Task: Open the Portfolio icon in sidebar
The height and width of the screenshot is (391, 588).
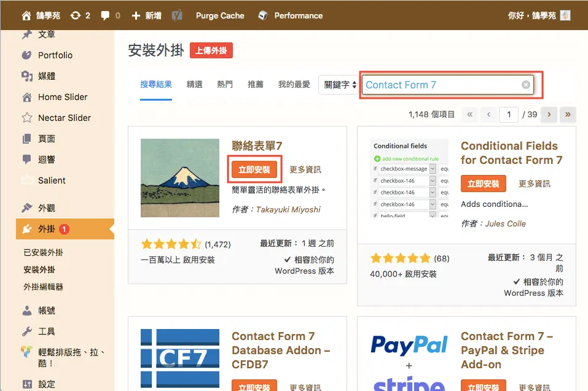Action: click(26, 55)
